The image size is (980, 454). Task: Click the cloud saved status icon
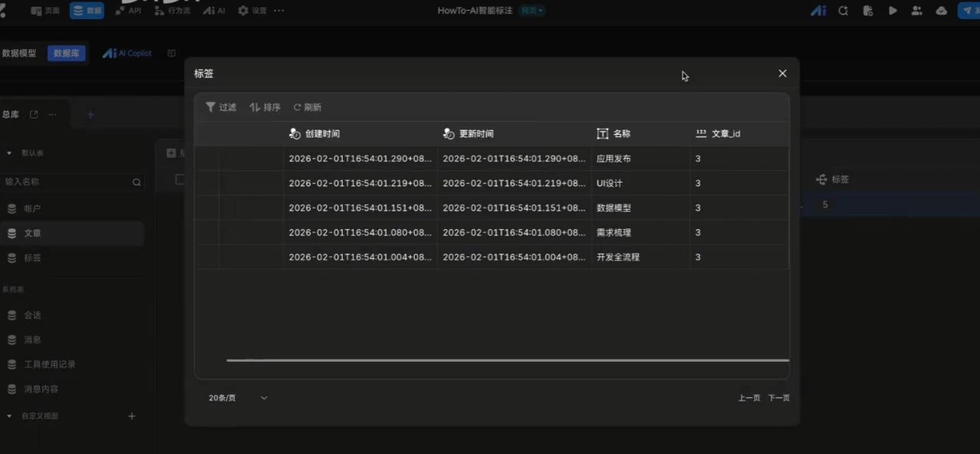pos(942,11)
